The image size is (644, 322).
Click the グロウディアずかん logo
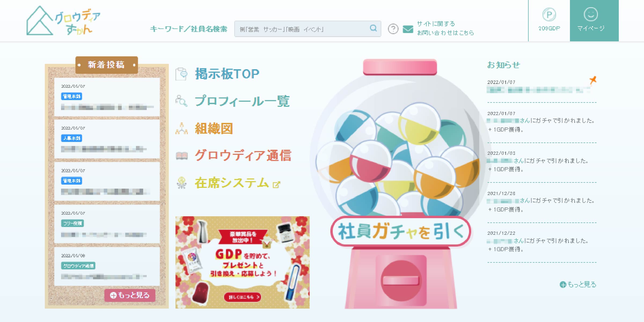pyautogui.click(x=63, y=20)
